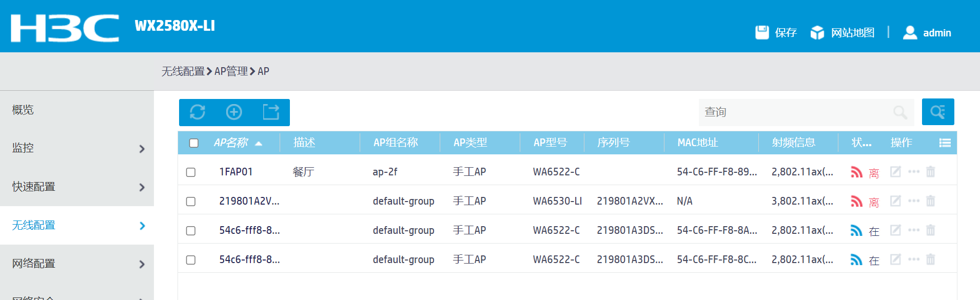
Task: Sort by AP名称 arrow in header
Action: (259, 144)
